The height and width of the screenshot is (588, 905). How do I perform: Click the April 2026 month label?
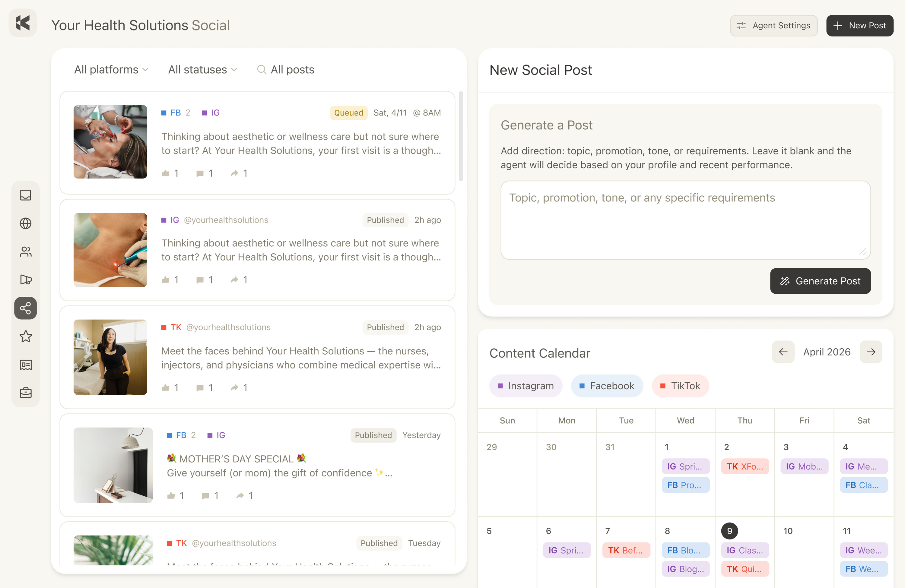click(827, 352)
